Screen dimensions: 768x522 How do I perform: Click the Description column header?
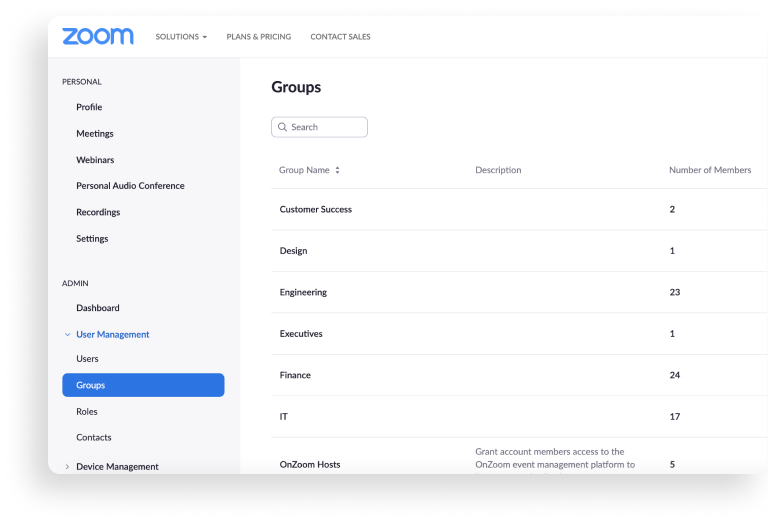tap(498, 170)
